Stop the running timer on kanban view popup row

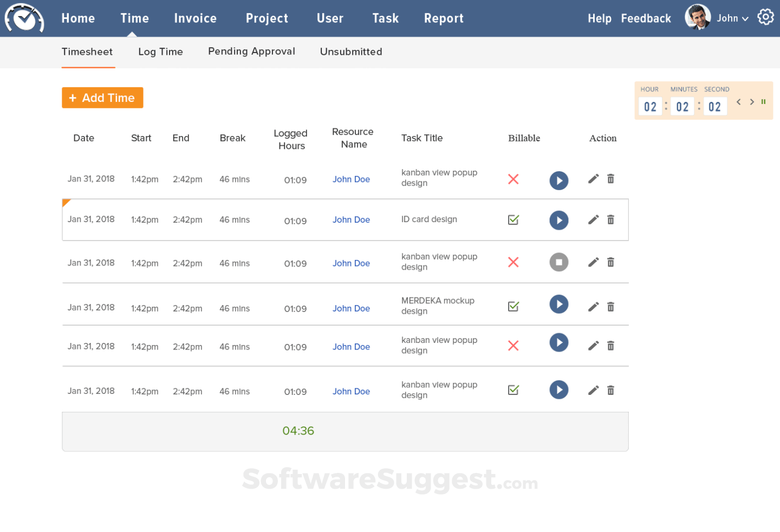coord(559,262)
